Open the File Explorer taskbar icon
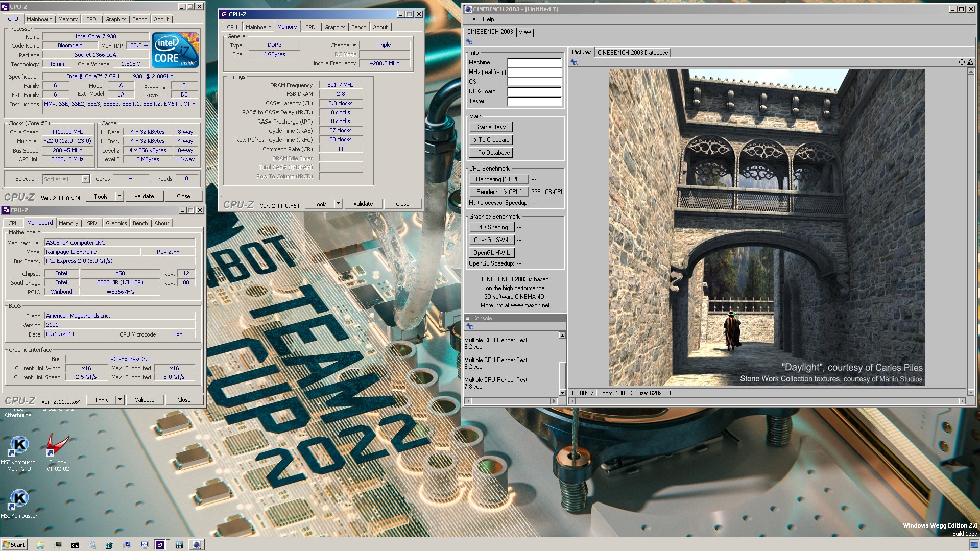The width and height of the screenshot is (980, 551). pyautogui.click(x=40, y=545)
